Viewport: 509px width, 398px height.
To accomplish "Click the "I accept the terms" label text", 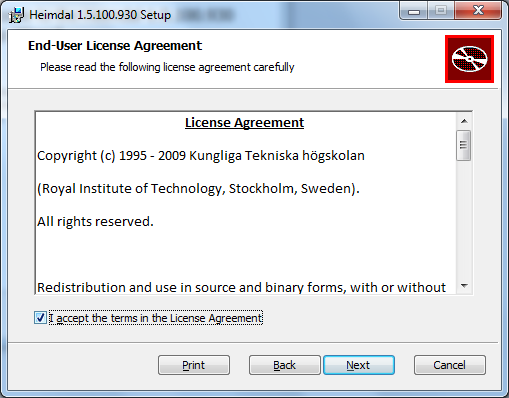I will pyautogui.click(x=156, y=318).
